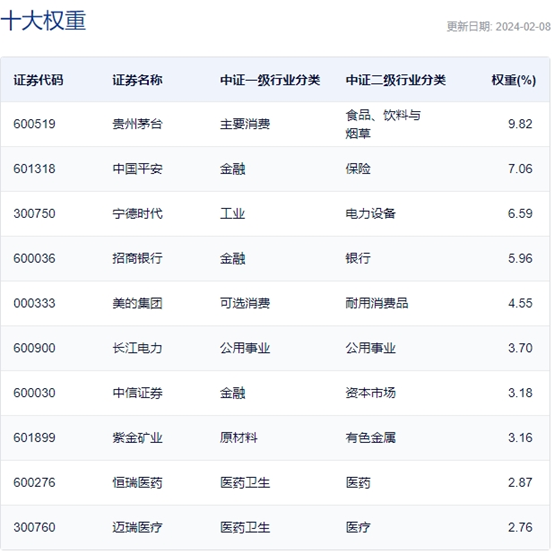Click 原材料 industry cell

coord(238,438)
